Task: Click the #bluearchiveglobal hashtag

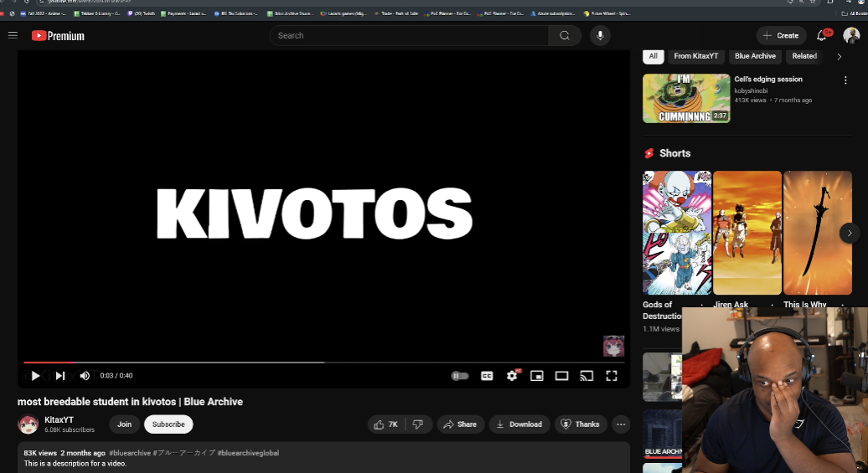Action: pos(248,453)
